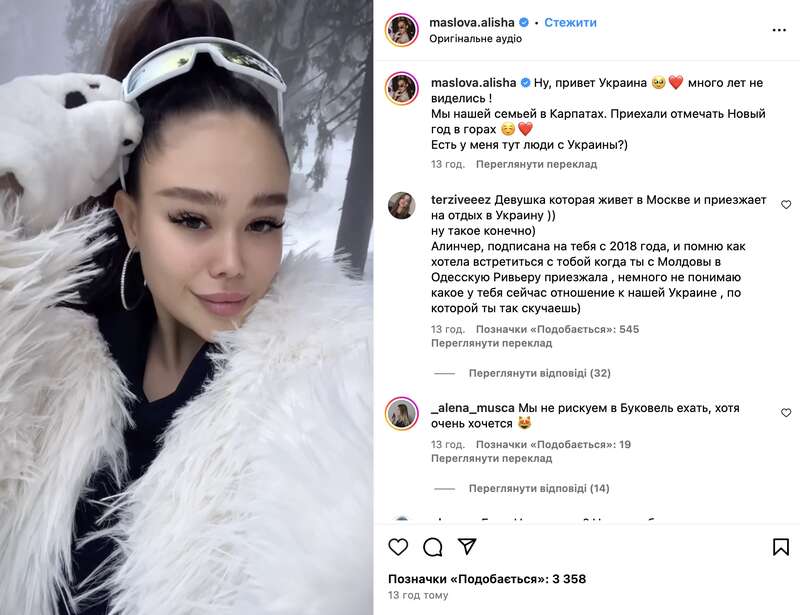Open the Оригінальне аудіо link
The height and width of the screenshot is (615, 800).
point(476,39)
